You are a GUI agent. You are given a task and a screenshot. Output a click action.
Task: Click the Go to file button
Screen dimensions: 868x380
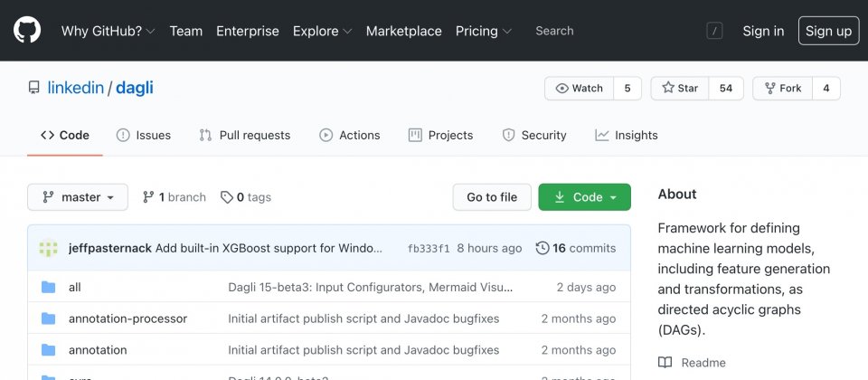pos(492,197)
